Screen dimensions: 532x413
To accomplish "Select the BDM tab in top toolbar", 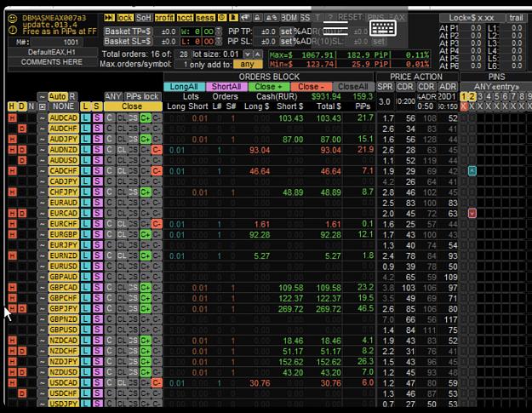I will click(x=289, y=18).
